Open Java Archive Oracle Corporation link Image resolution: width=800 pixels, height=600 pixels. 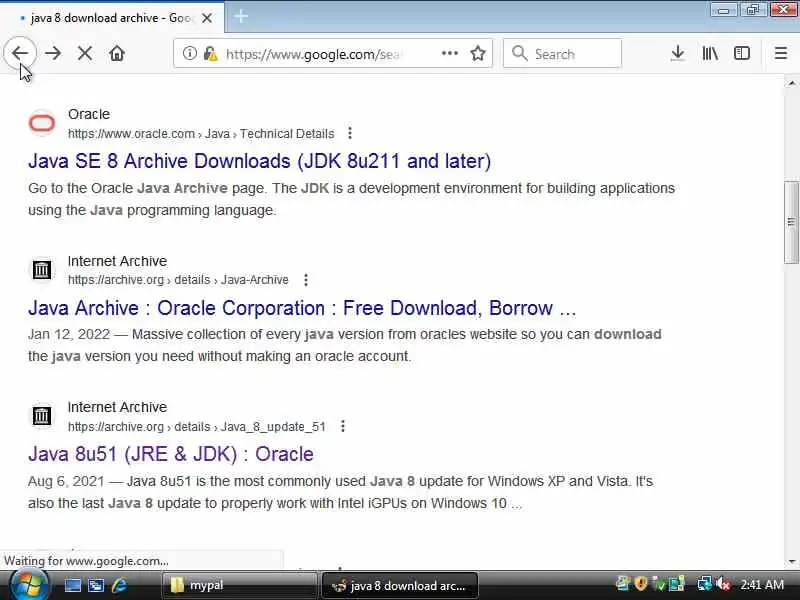pos(302,308)
